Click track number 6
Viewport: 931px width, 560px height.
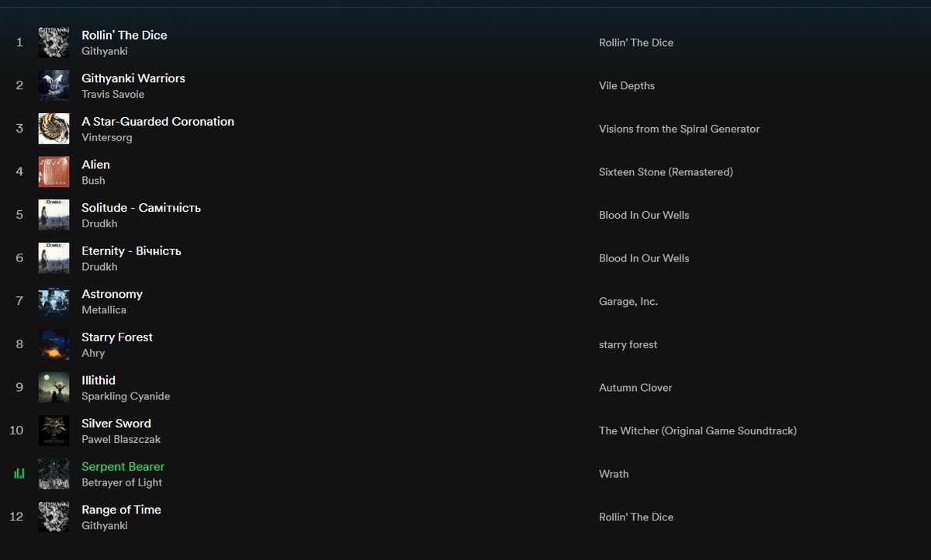click(x=19, y=258)
